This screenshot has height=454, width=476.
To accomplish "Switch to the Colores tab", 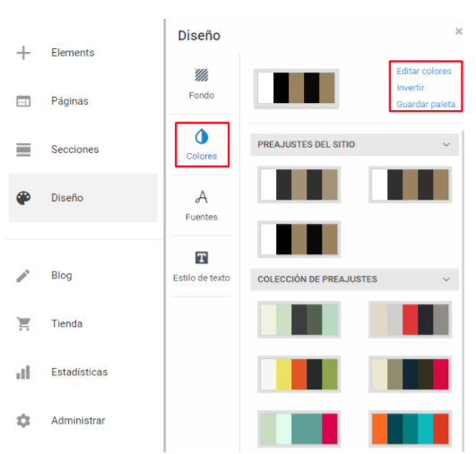I will point(202,145).
